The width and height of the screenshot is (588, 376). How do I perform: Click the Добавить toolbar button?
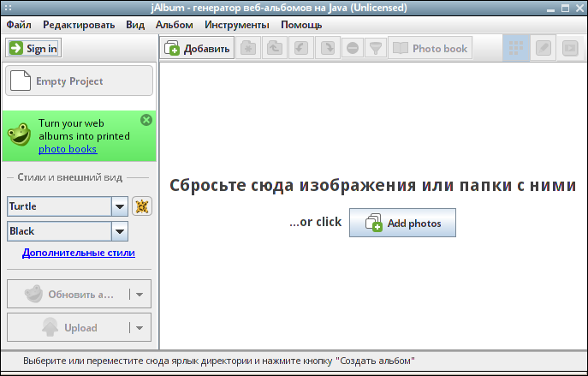point(197,48)
